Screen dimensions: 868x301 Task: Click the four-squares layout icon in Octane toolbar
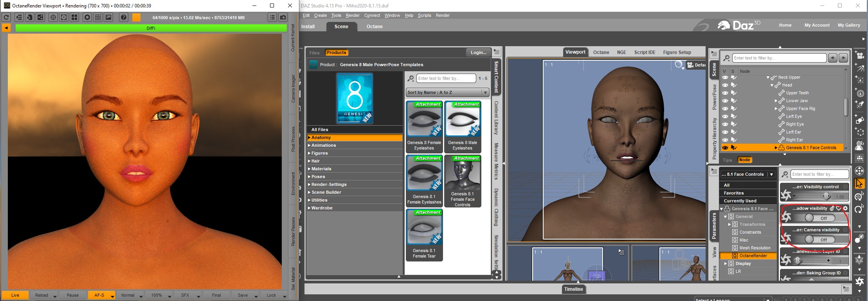coord(74,17)
